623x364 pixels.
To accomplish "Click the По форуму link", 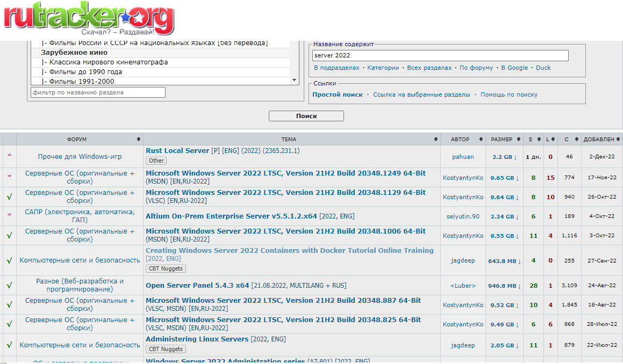I will pos(476,68).
